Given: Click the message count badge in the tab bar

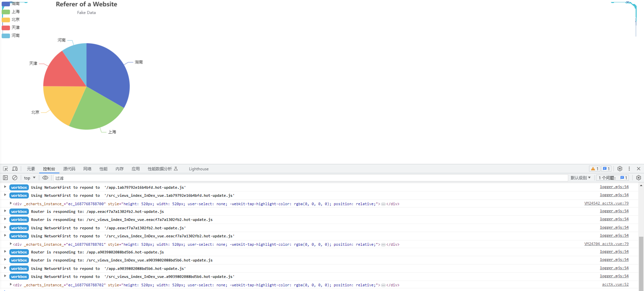Looking at the screenshot, I should click(606, 169).
